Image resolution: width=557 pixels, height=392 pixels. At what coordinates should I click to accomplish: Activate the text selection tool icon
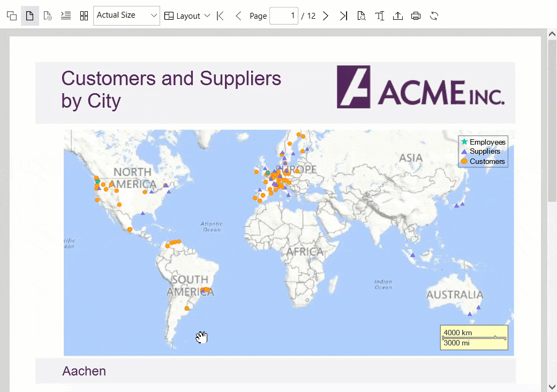(x=380, y=16)
